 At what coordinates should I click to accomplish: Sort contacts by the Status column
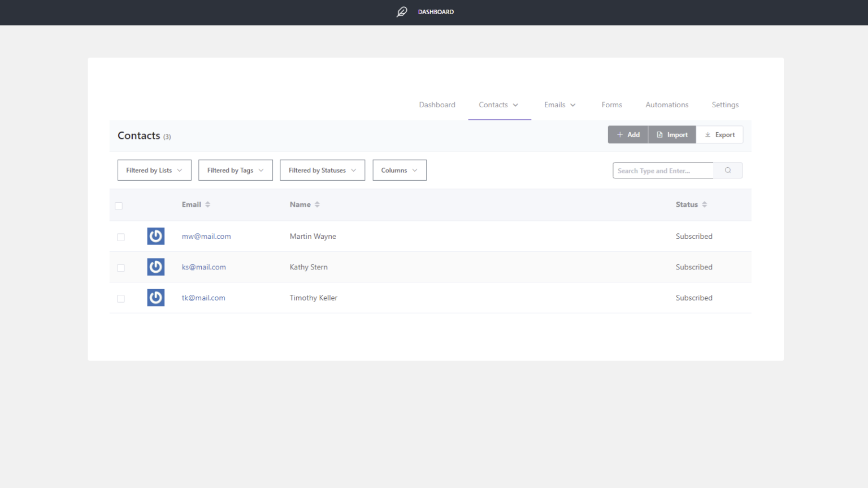pos(691,204)
